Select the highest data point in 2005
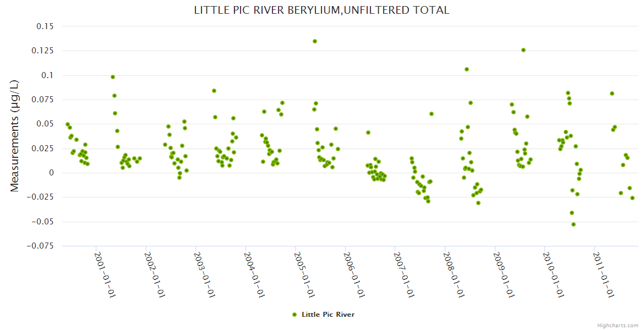 tap(315, 41)
